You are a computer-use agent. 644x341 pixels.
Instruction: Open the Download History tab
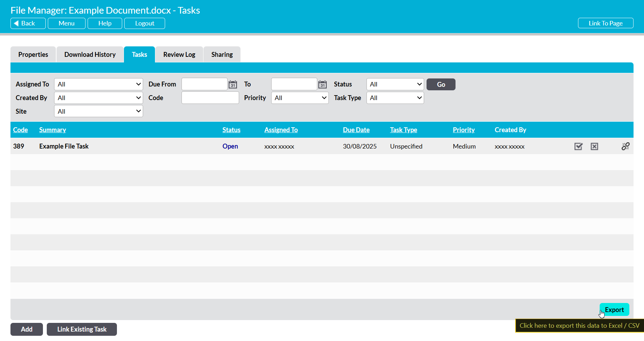point(90,55)
